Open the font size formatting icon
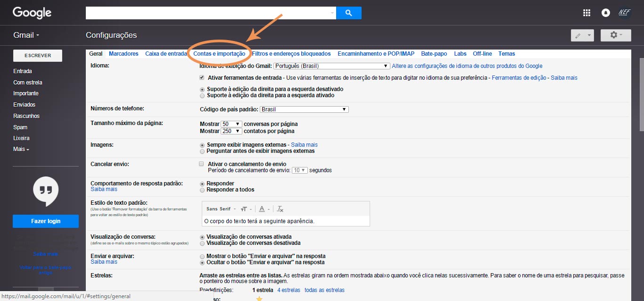Viewport: 644px width, 301px height. [245, 209]
